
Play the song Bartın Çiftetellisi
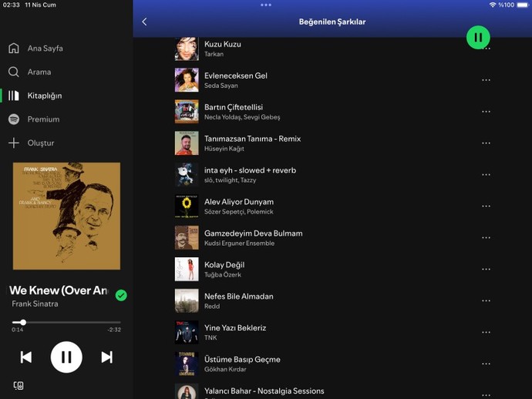point(332,112)
